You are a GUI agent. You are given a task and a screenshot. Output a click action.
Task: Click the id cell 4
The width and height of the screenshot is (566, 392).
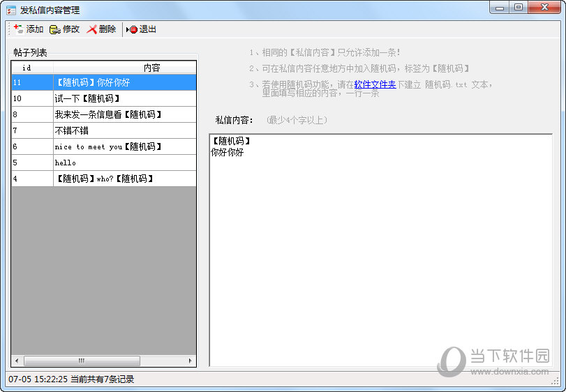pyautogui.click(x=33, y=179)
